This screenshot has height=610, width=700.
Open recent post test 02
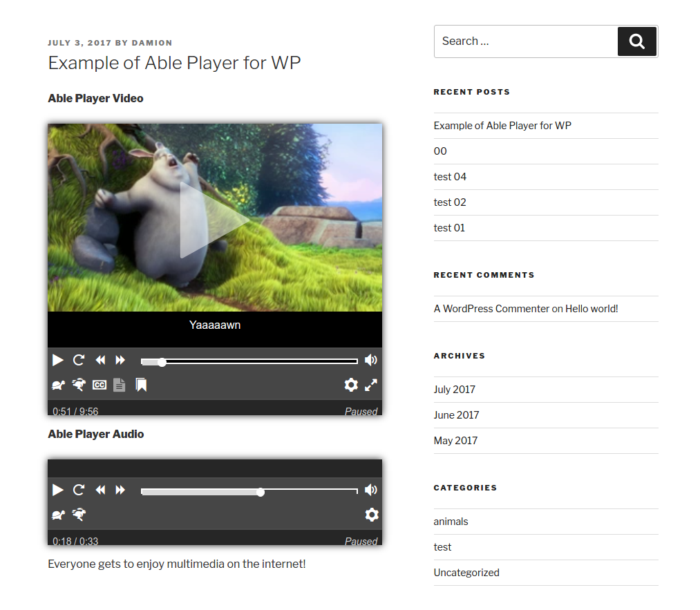450,202
